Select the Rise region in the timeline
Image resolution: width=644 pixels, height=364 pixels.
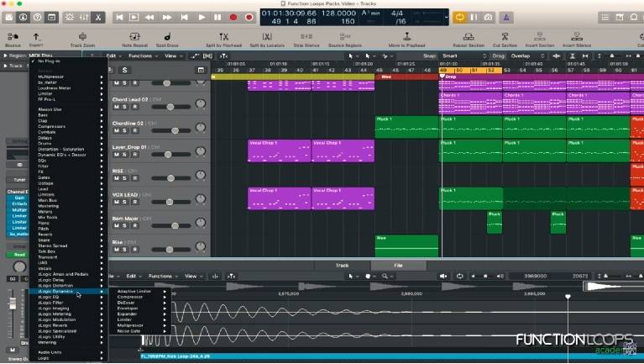pyautogui.click(x=406, y=245)
